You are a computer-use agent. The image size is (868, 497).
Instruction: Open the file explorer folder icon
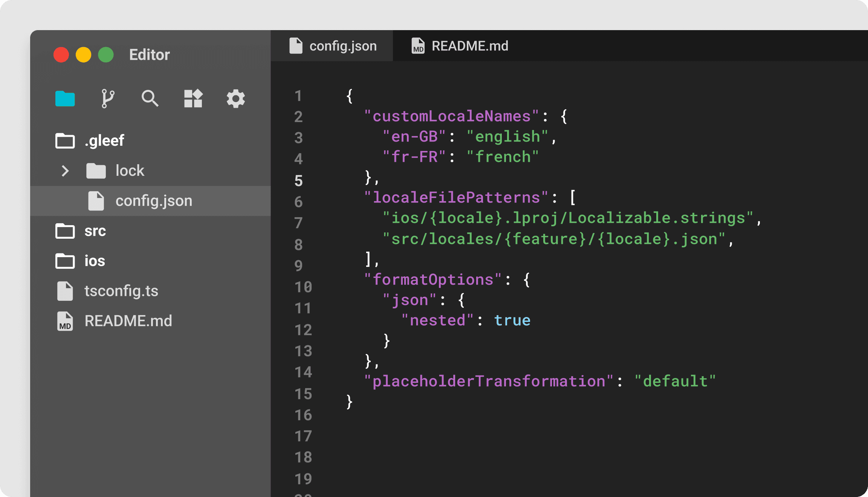click(x=65, y=99)
